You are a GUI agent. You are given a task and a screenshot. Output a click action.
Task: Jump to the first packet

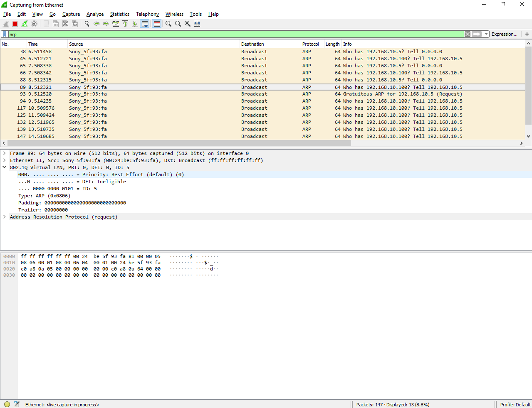click(x=125, y=24)
